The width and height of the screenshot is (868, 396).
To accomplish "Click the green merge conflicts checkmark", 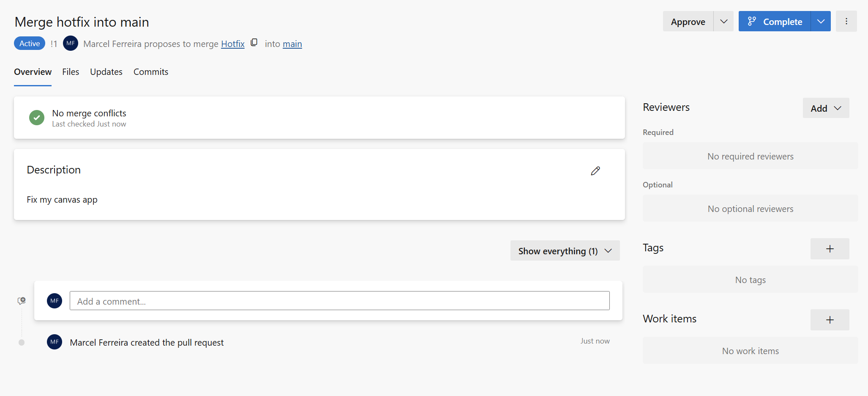I will (x=37, y=118).
